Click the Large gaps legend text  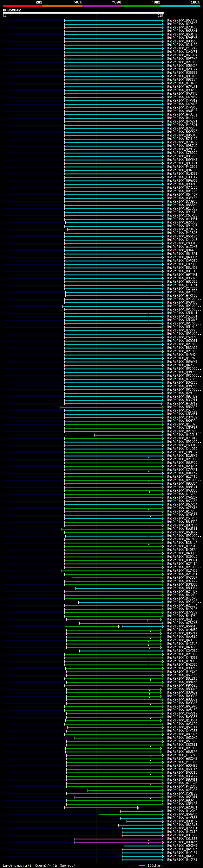14,866
